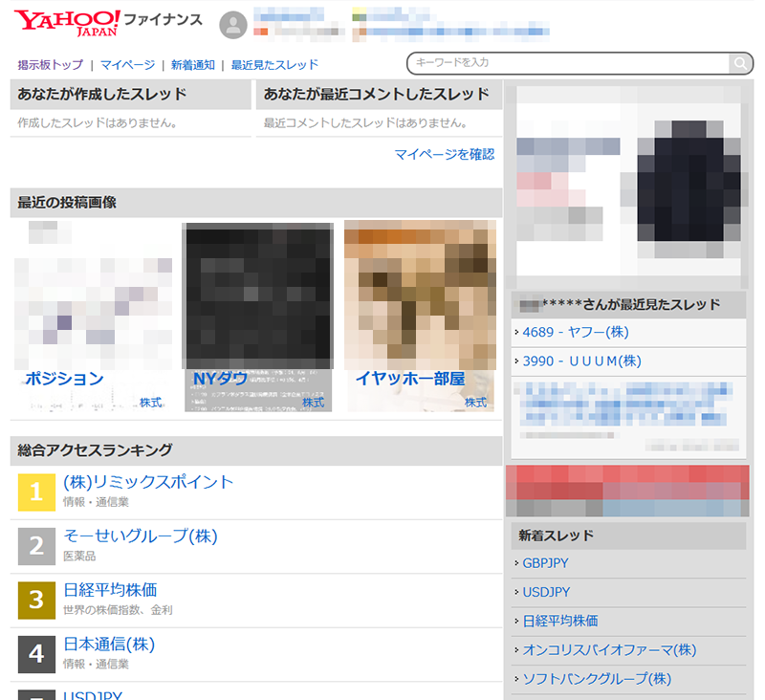Open 日本通信(株) ranking thread
Viewport: 765px width, 700px height.
point(109,645)
